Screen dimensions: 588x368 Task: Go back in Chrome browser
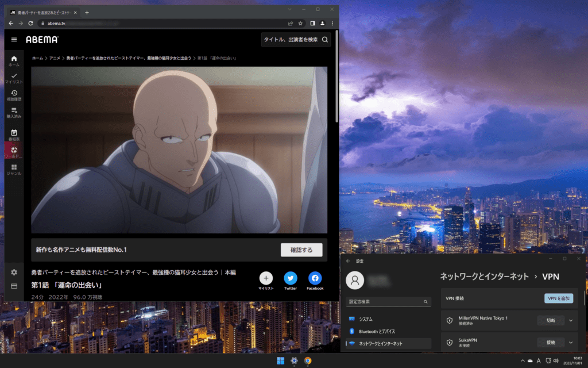click(x=11, y=23)
